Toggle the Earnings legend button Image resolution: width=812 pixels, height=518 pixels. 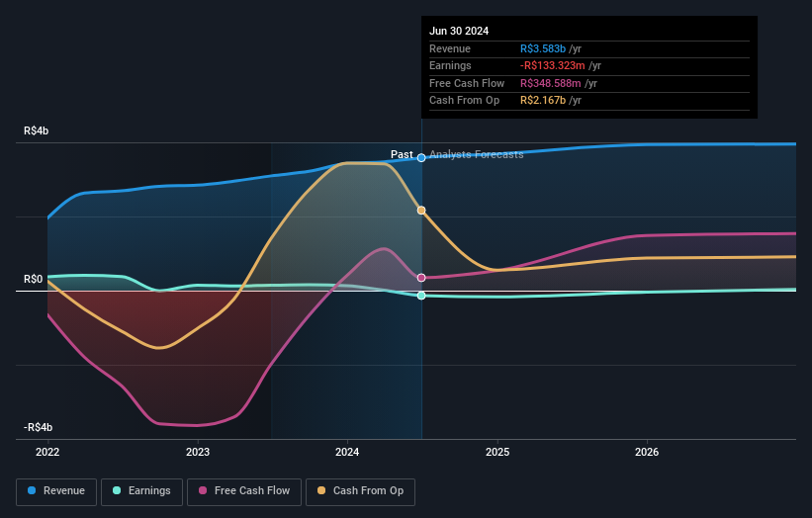141,491
